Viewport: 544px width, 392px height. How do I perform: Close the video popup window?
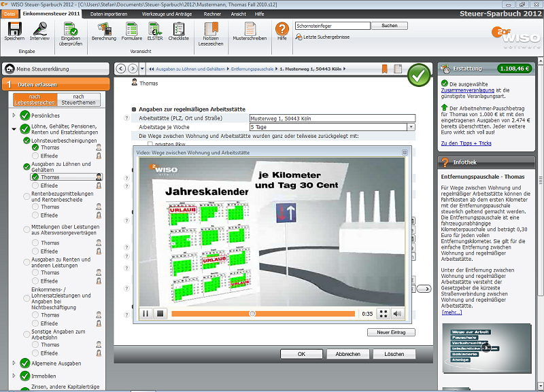point(405,152)
